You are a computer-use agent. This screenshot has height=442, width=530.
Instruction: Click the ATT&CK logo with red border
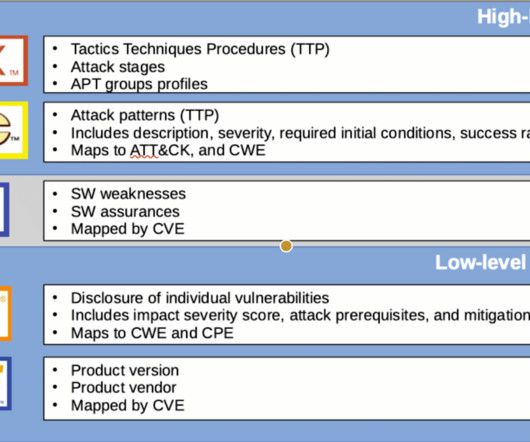coord(14,61)
